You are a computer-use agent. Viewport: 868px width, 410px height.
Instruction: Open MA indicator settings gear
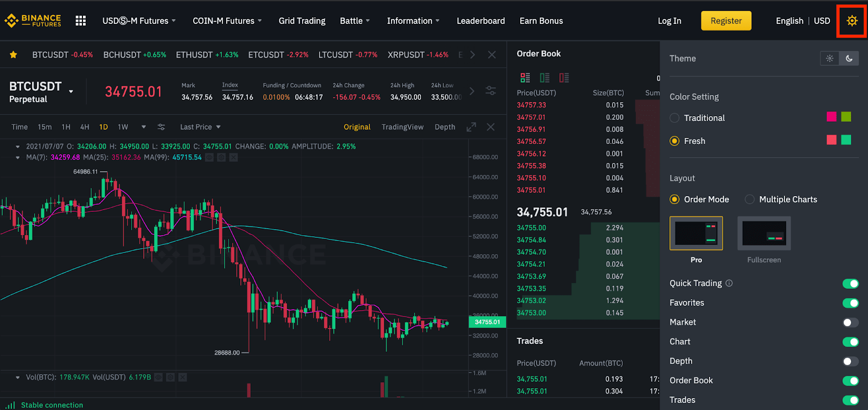[x=221, y=157]
